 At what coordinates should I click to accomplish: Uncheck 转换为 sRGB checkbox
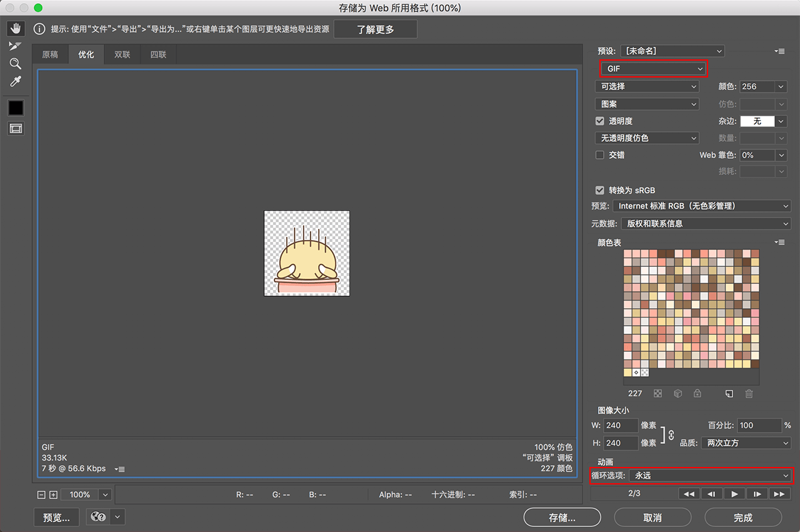tap(600, 190)
